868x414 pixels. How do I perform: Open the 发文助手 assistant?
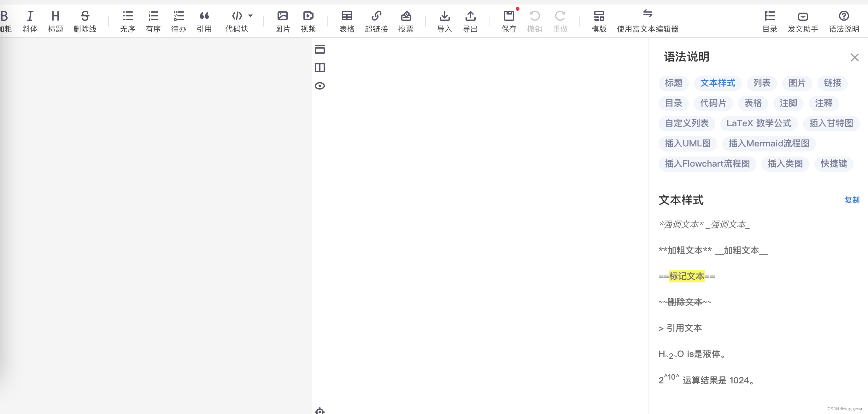click(803, 21)
